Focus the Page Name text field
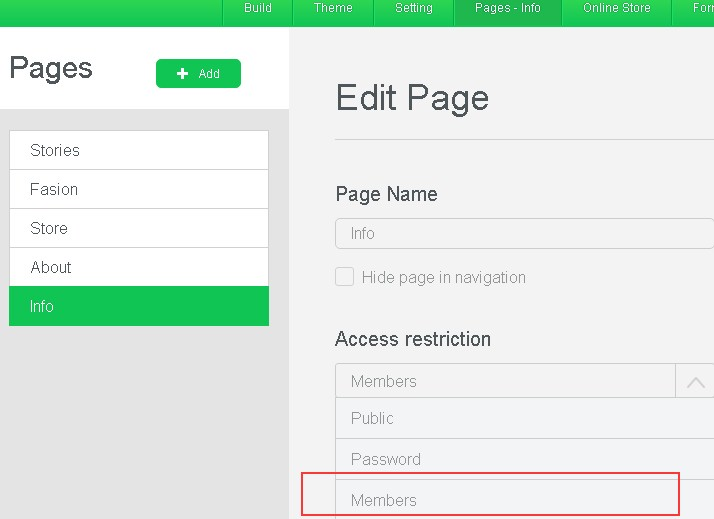 [524, 233]
